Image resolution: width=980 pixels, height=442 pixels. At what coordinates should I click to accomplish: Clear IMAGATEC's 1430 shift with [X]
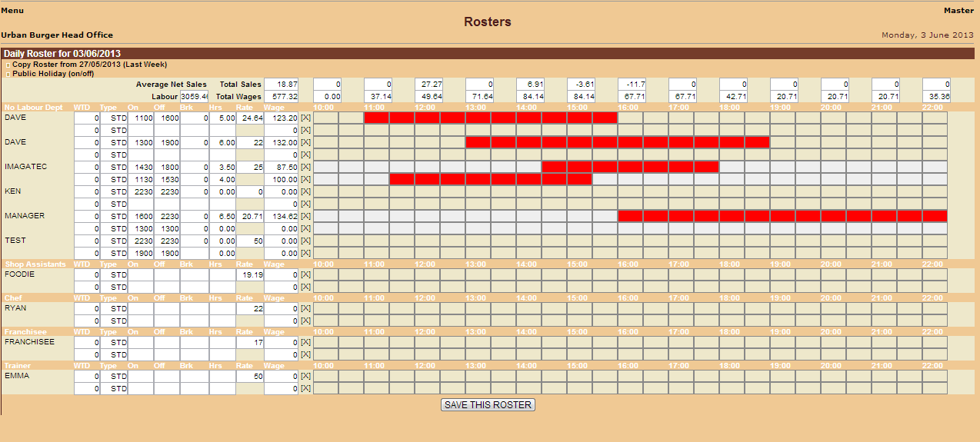click(x=305, y=167)
